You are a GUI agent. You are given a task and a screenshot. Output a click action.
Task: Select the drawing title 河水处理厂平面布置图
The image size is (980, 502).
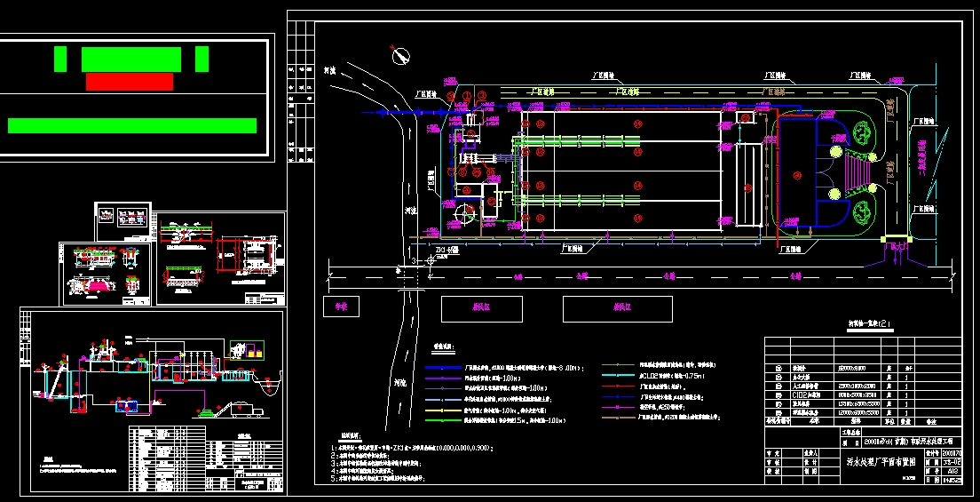(881, 463)
